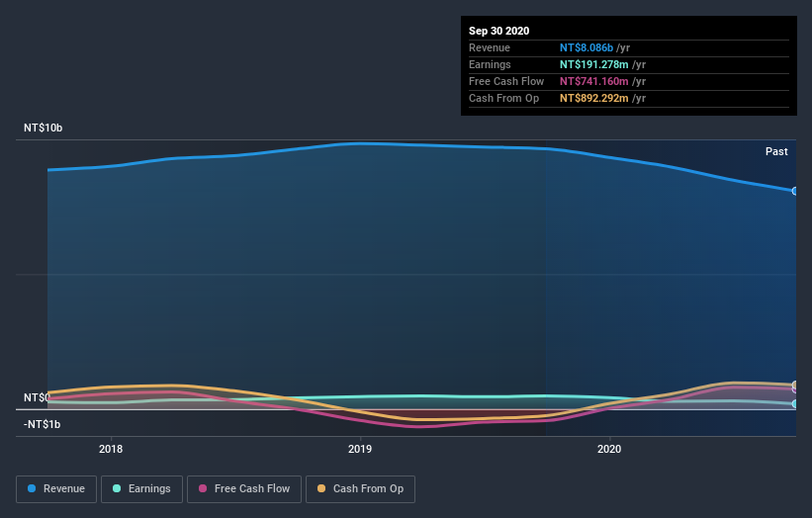Click the Earnings tooltip row label
Image resolution: width=812 pixels, height=518 pixels.
(490, 64)
